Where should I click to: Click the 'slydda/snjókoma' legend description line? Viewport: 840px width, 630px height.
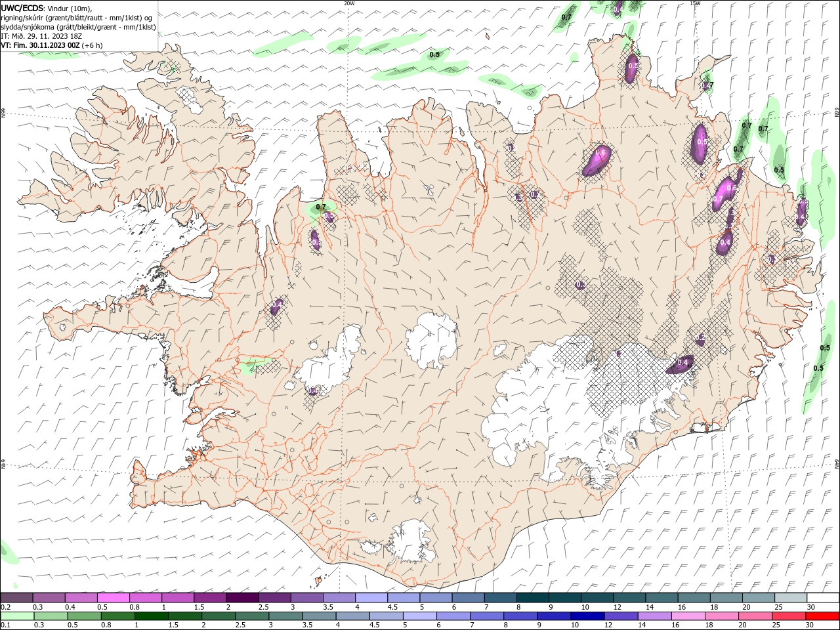79,27
